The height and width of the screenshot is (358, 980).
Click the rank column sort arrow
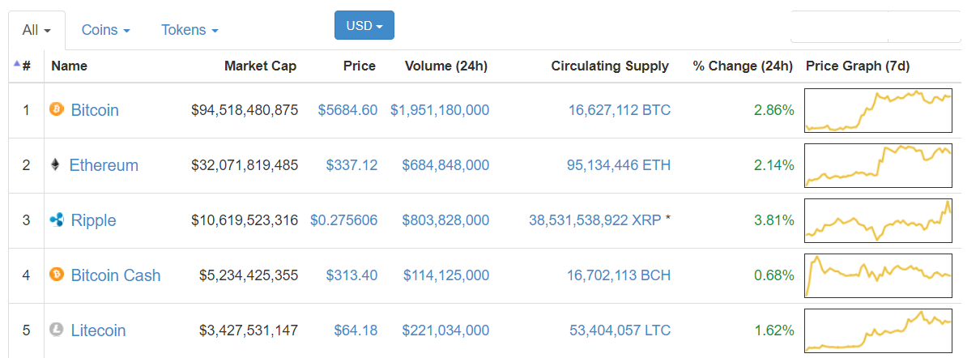(17, 64)
